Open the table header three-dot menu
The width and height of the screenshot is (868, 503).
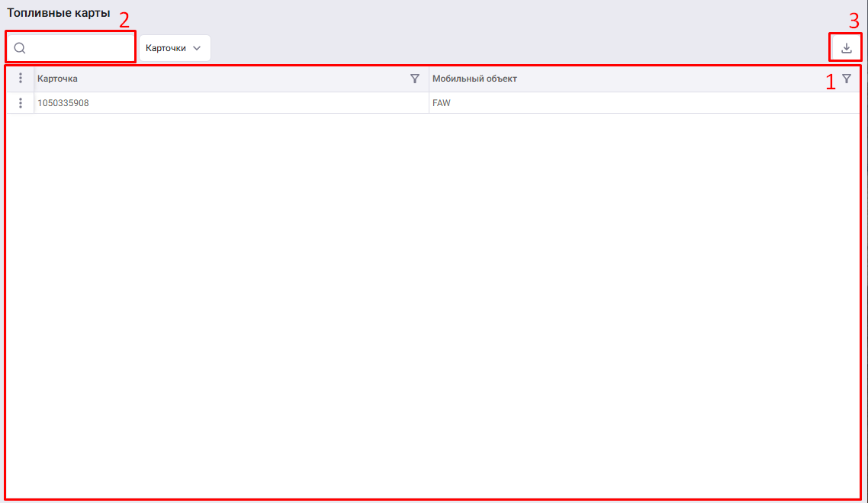21,78
